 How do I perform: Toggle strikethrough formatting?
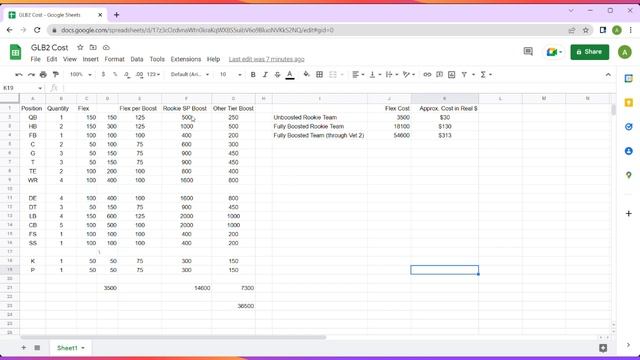[x=278, y=75]
